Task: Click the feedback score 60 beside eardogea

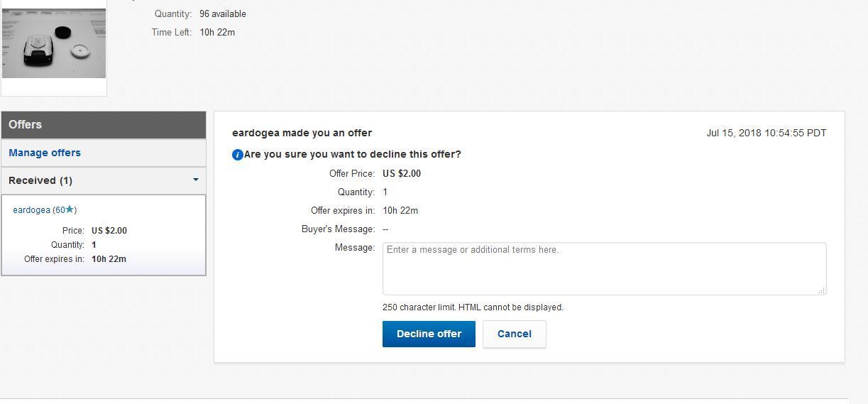Action: coord(60,210)
